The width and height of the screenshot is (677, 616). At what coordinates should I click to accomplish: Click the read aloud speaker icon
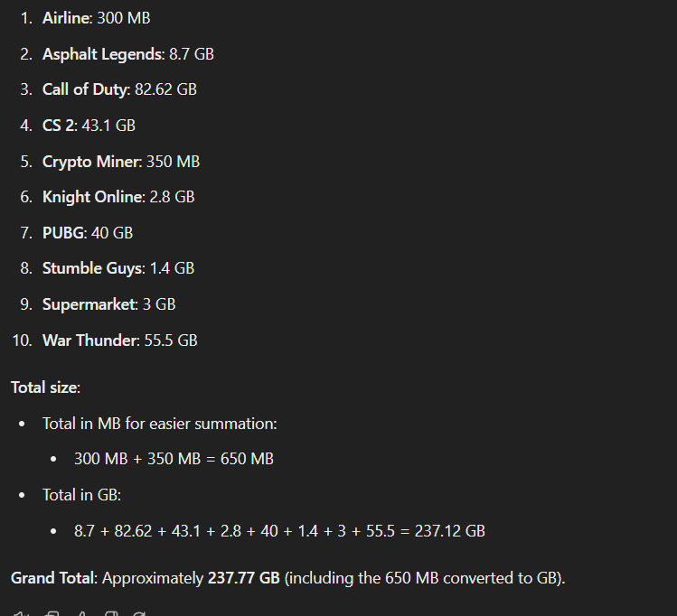pyautogui.click(x=20, y=613)
